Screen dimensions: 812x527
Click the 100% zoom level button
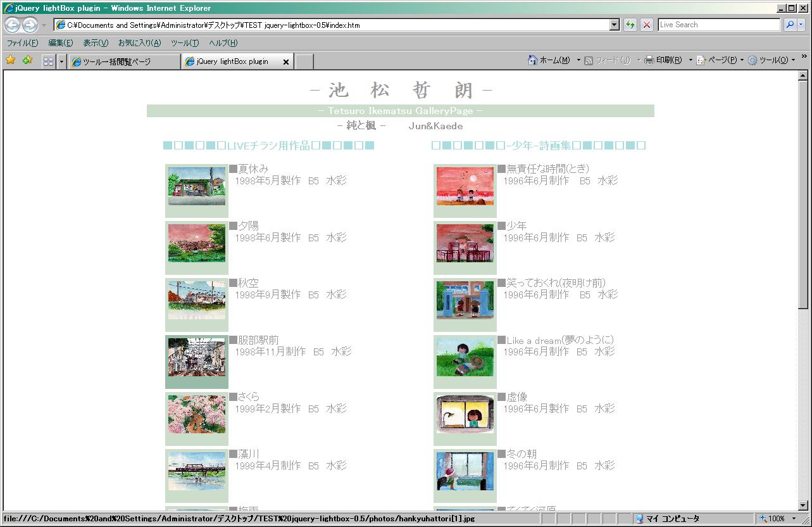coord(772,519)
